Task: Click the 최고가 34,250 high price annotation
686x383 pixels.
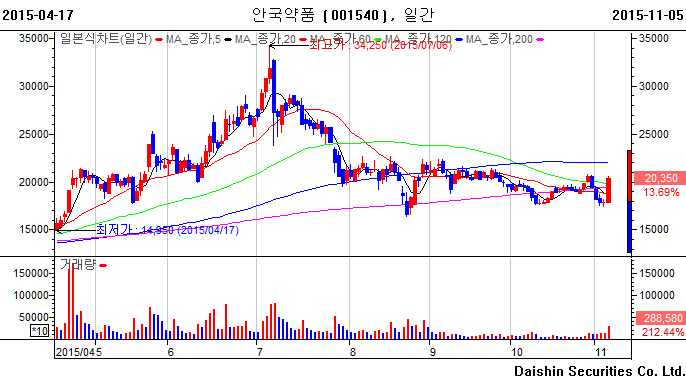Action: [381, 45]
